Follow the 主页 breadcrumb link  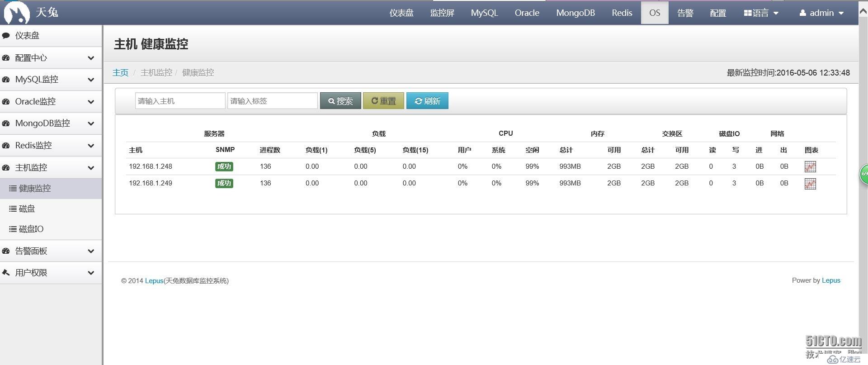point(120,73)
